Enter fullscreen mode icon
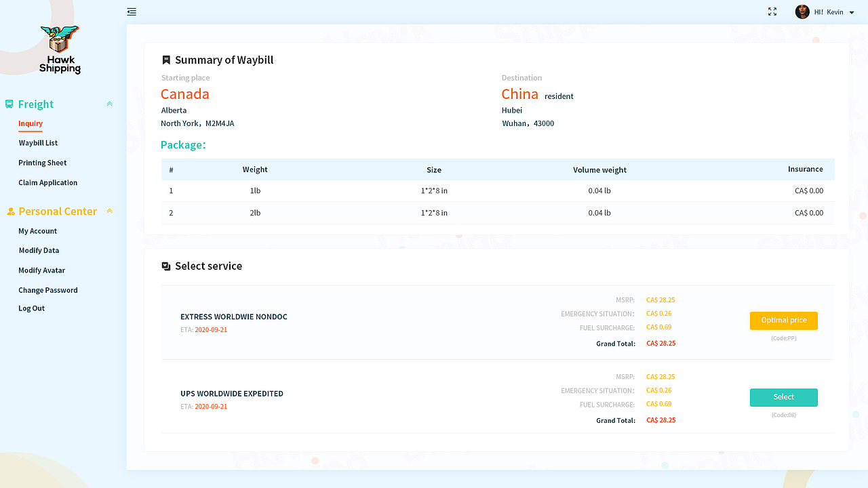 point(772,12)
